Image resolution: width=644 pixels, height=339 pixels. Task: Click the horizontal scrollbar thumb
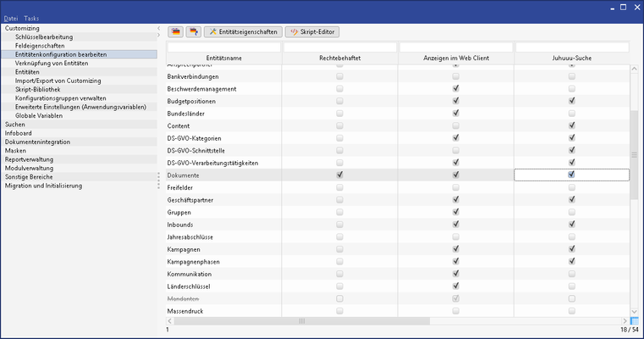302,321
